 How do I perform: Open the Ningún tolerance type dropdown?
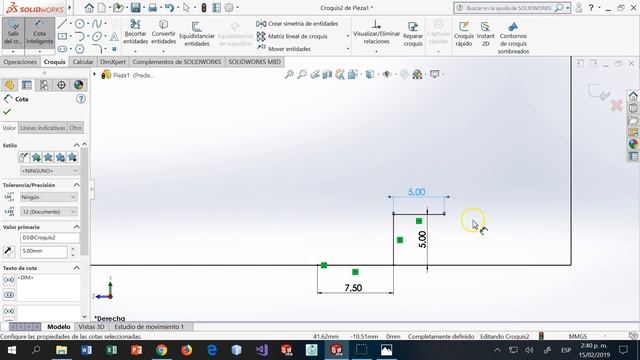[48, 197]
